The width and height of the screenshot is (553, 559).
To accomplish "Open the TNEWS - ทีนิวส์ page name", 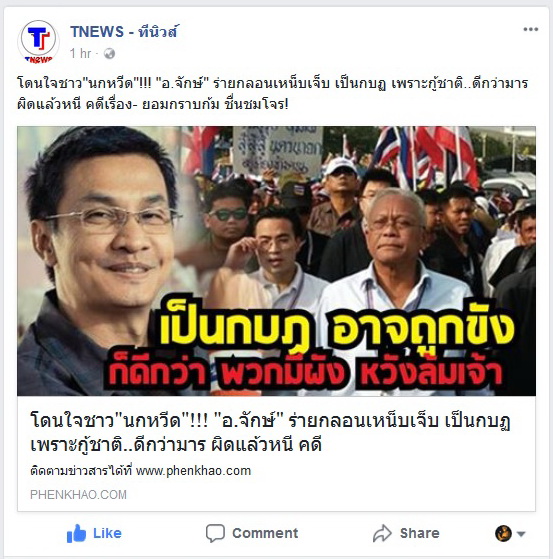I will pos(123,32).
